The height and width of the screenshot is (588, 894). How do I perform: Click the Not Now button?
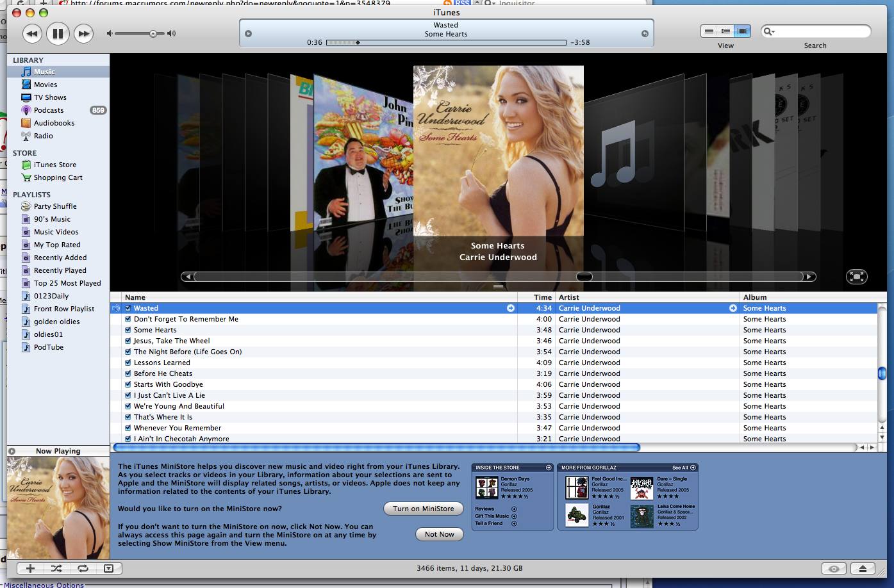[x=440, y=534]
